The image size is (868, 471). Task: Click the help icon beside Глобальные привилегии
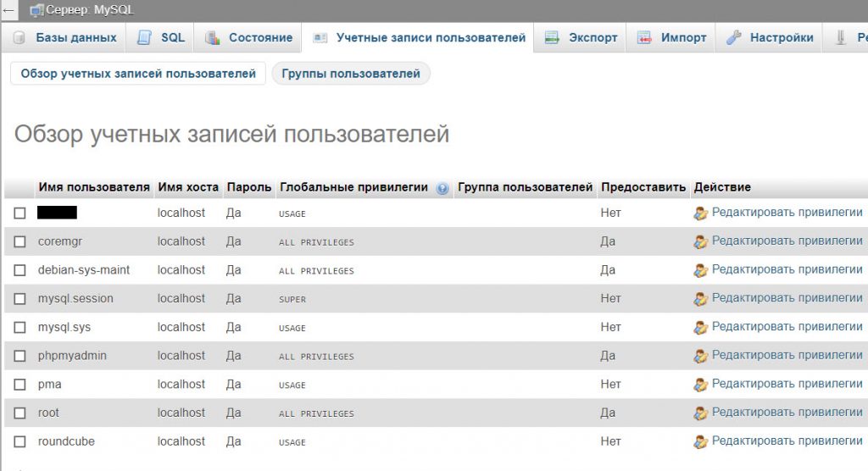[442, 188]
